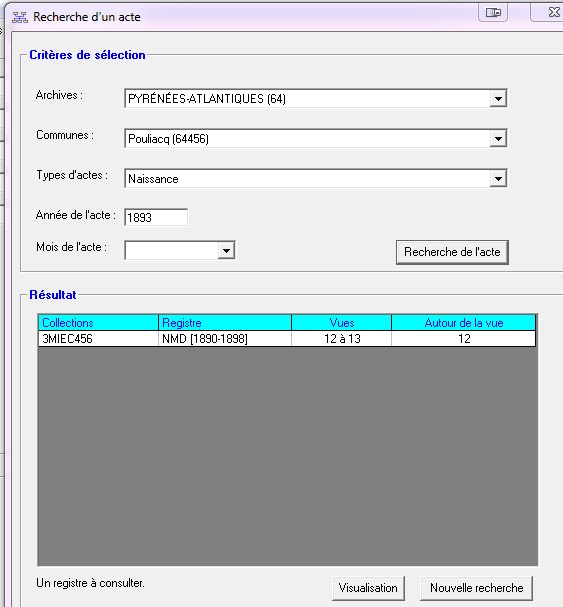Viewport: 563px width, 607px height.
Task: Open the Types d'actes dropdown arrow
Action: 498,179
